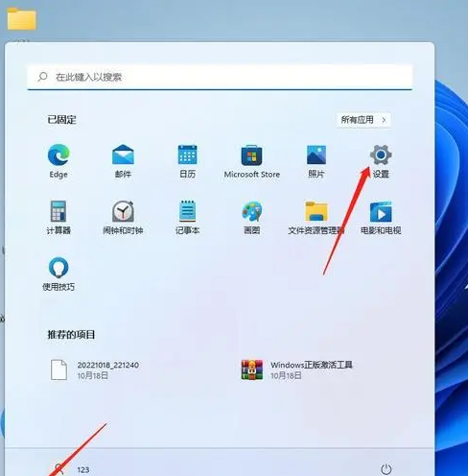Open 闹钟和时钟 clock app

point(123,217)
